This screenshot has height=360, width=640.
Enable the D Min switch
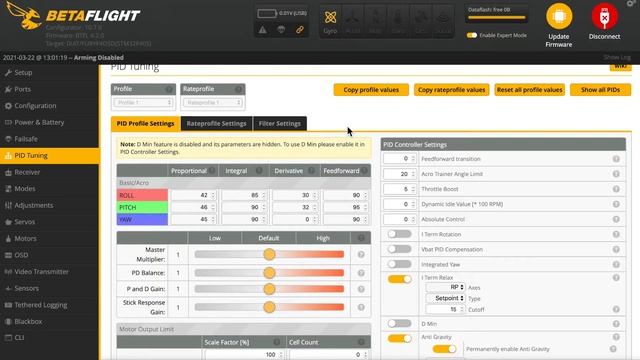[x=399, y=324]
